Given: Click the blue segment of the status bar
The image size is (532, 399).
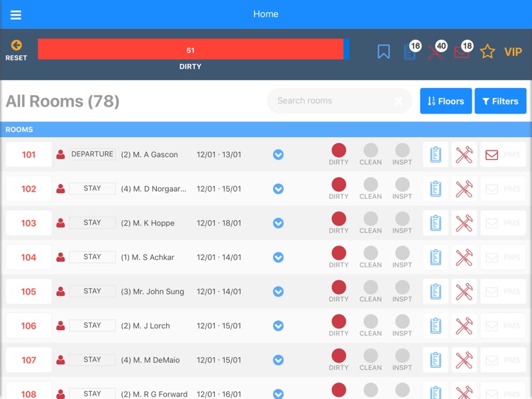Looking at the screenshot, I should [346, 49].
